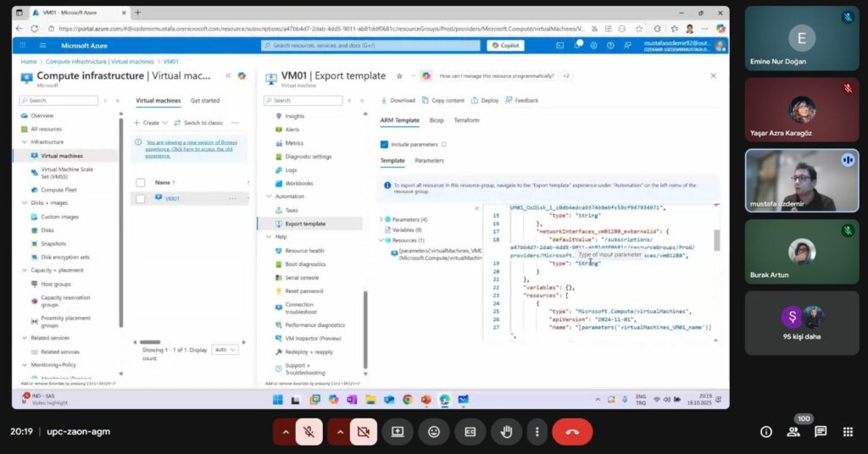The image size is (868, 454).
Task: Open the display count auto dropdown
Action: click(225, 349)
